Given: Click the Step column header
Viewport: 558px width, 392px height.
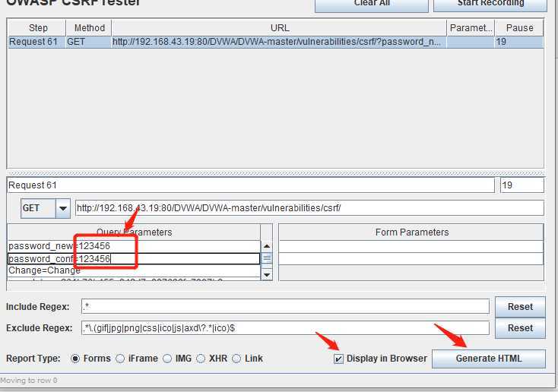Looking at the screenshot, I should 37,28.
